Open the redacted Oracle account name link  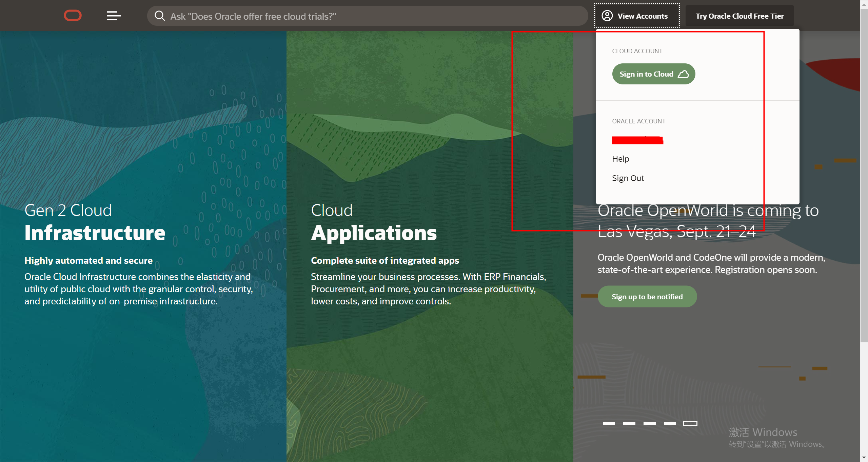coord(637,140)
